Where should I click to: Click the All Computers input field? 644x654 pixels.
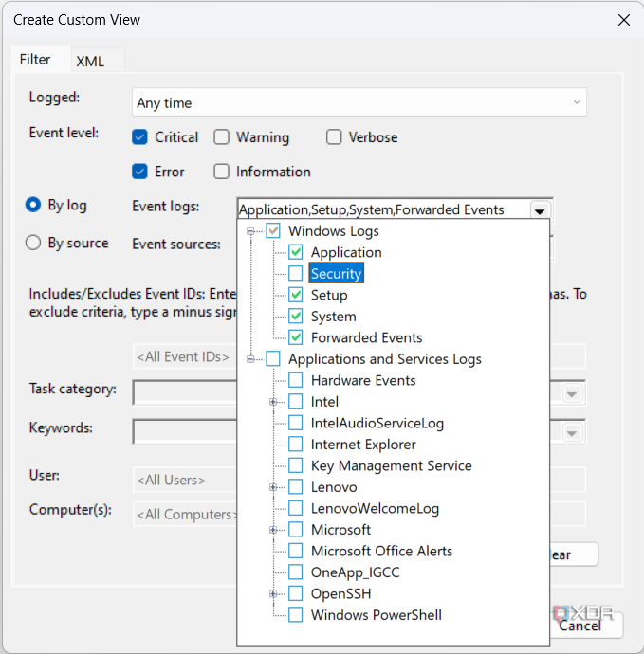tap(185, 514)
